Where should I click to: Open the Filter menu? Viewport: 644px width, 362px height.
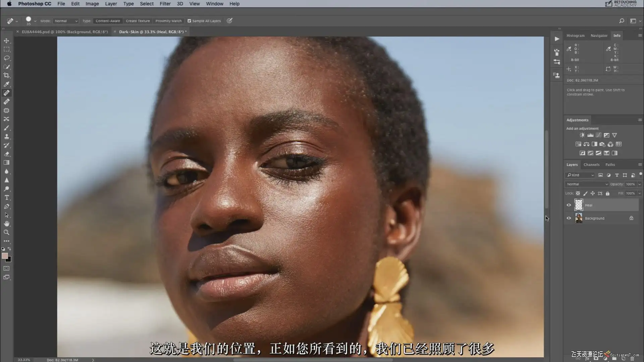(165, 4)
